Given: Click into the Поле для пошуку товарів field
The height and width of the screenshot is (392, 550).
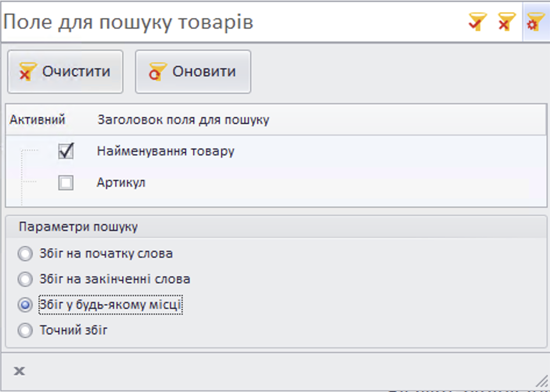Looking at the screenshot, I should (x=233, y=23).
